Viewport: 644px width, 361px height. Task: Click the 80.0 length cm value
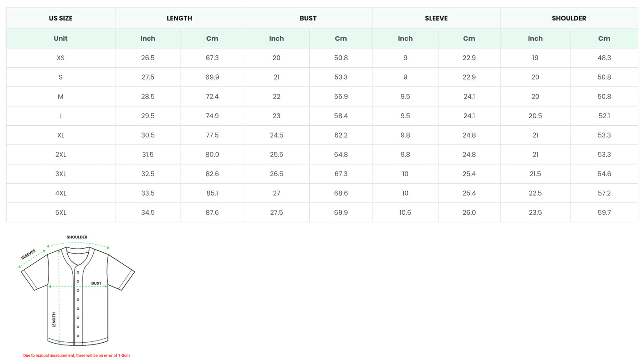pos(212,155)
